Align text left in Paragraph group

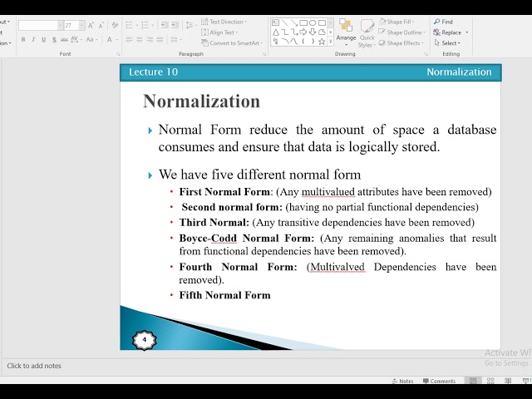click(x=130, y=40)
